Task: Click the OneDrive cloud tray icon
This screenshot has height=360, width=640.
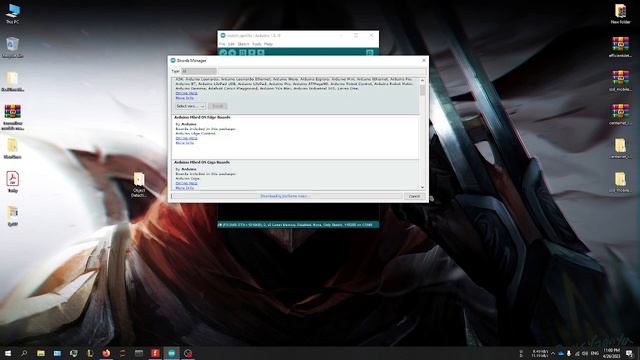Action: click(561, 353)
